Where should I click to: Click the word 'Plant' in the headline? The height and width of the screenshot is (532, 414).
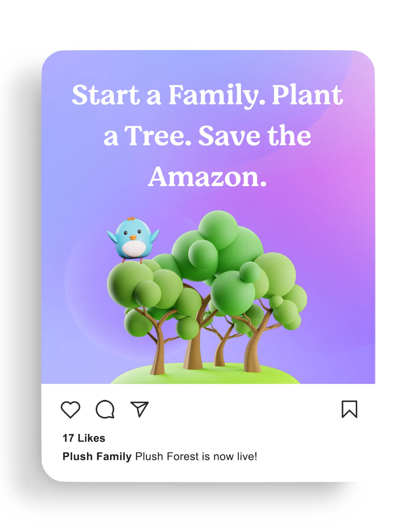[x=307, y=95]
